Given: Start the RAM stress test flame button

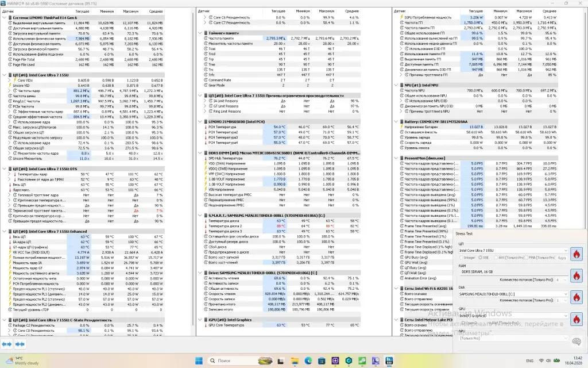Looking at the screenshot, I should coord(576,276).
